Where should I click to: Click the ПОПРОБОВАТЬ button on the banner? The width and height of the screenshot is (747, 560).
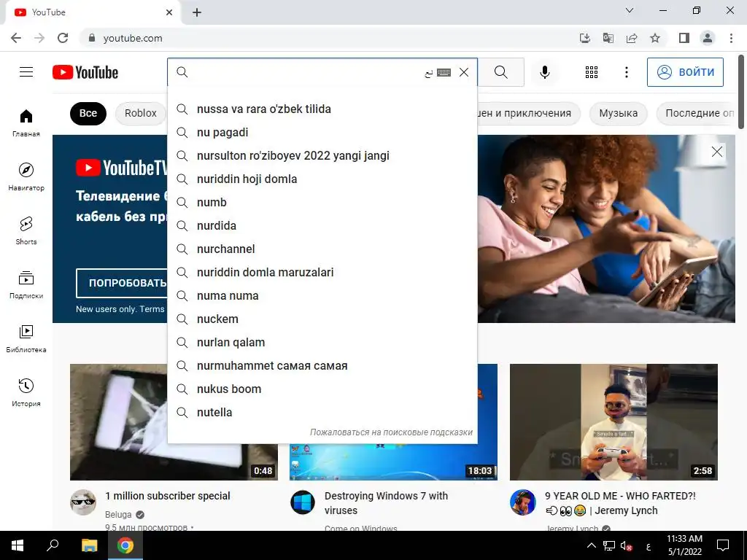pyautogui.click(x=122, y=283)
